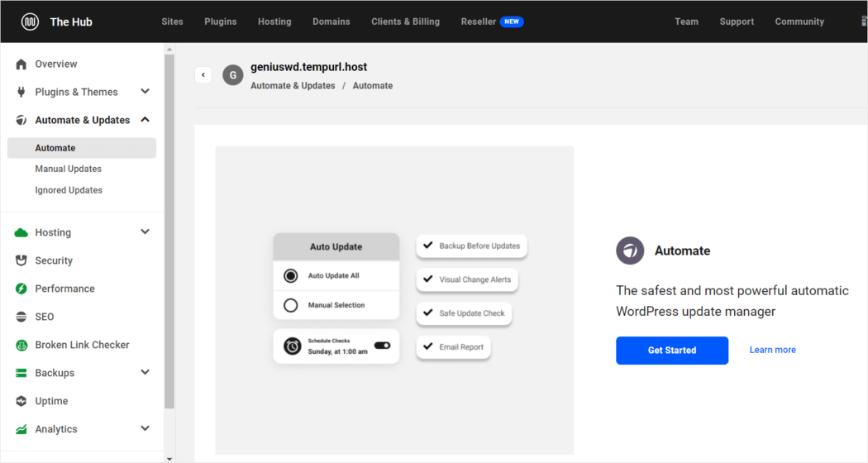Click the Schedule Checks clock icon
868x463 pixels.
click(293, 346)
